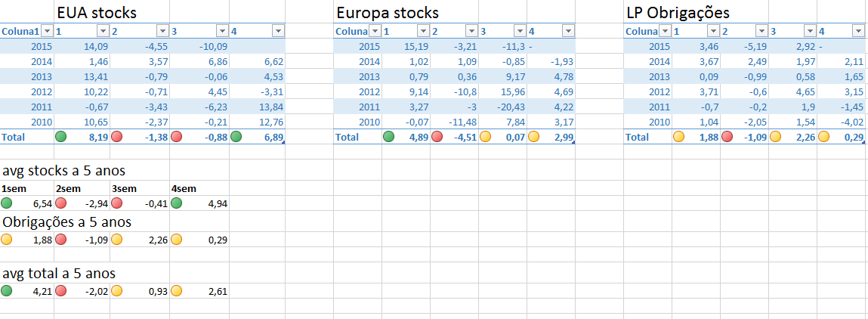The image size is (868, 319).
Task: Click red icon beside -2,94 under 2sem
Action: coord(61,203)
